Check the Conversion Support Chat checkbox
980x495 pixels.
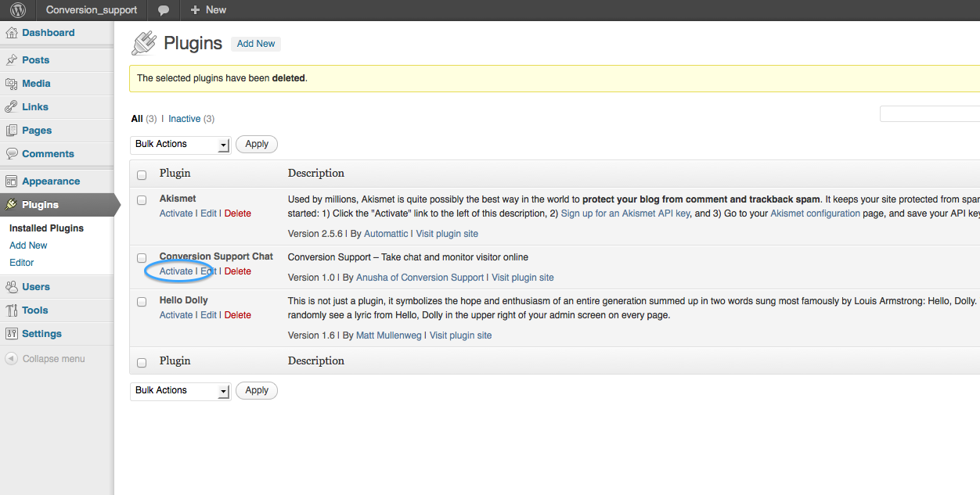tap(142, 258)
